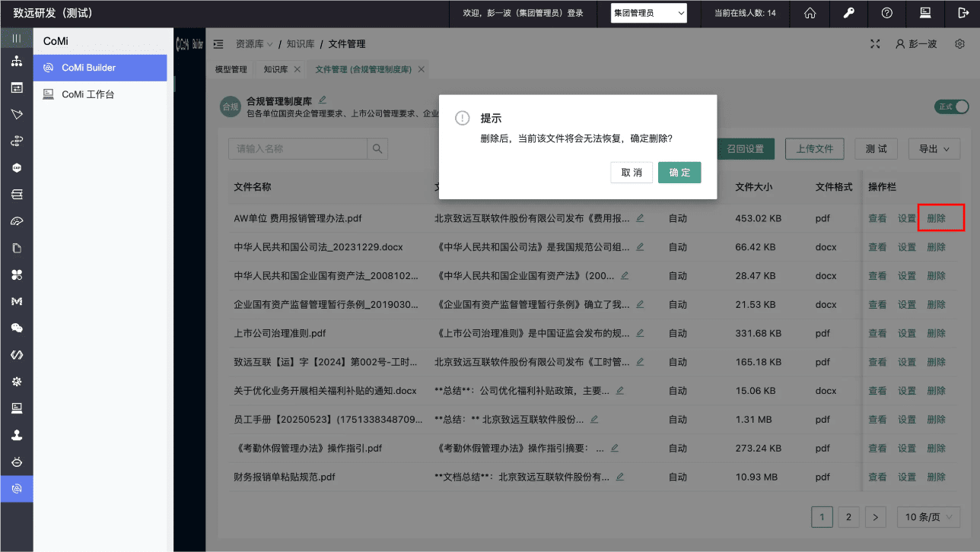The image size is (980, 552).
Task: Click the paper plane sidebar icon
Action: click(17, 115)
